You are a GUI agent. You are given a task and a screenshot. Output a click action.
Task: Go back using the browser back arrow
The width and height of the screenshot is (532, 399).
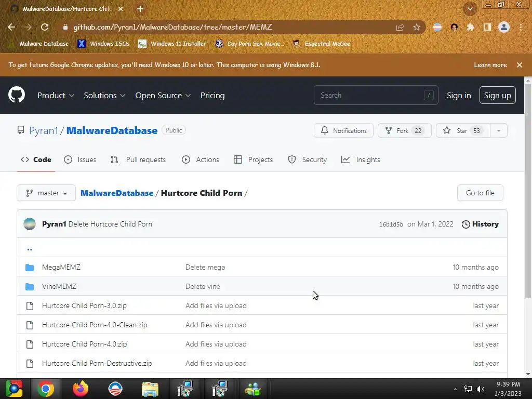point(11,27)
